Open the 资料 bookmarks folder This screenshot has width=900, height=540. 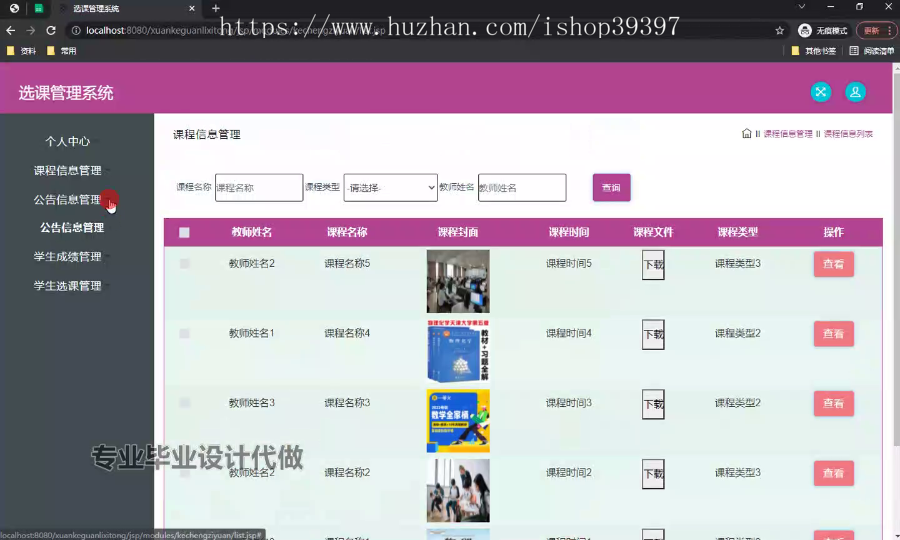click(21, 50)
